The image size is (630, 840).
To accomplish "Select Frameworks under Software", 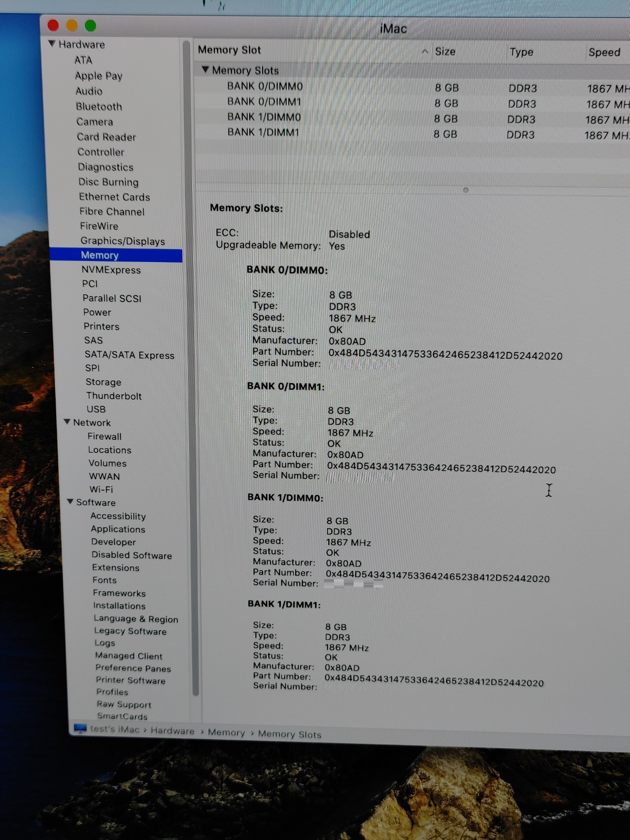I will (x=120, y=593).
